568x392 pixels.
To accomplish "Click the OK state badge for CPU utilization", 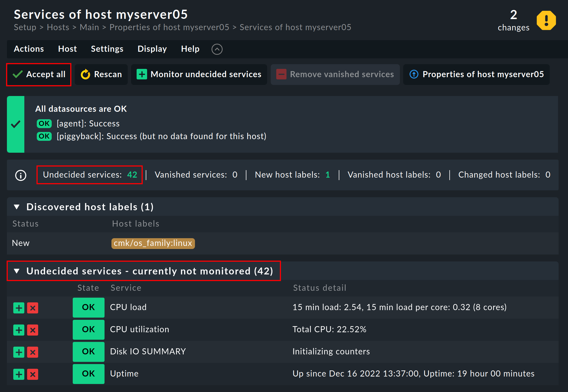I will 88,329.
